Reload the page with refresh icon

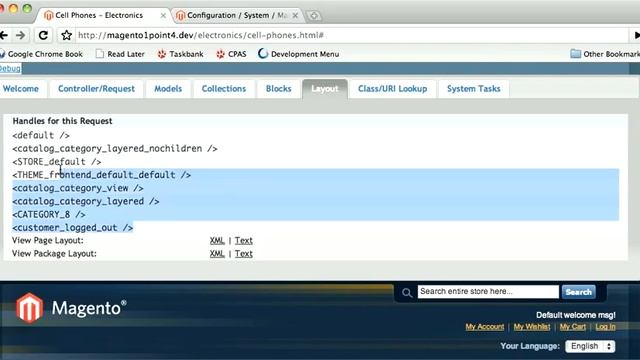pyautogui.click(x=43, y=36)
